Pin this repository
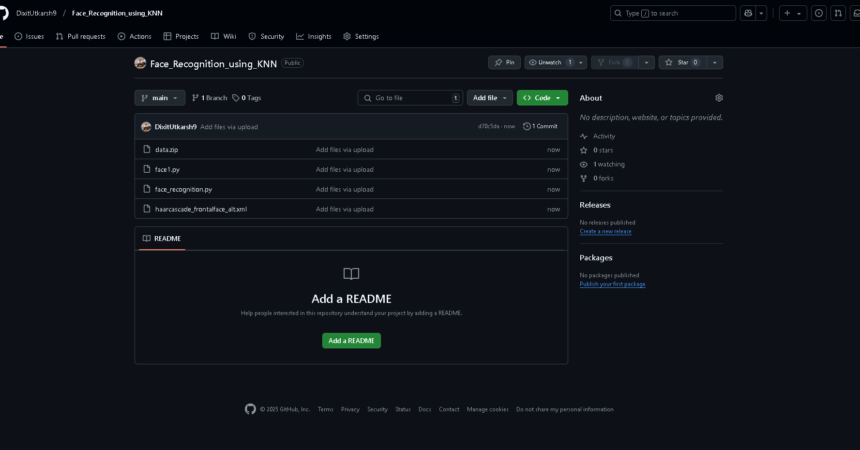The height and width of the screenshot is (450, 860). point(504,63)
